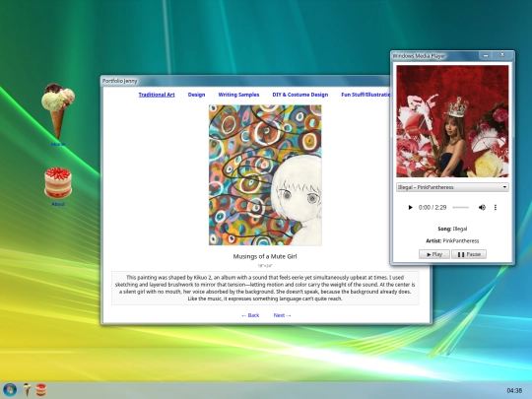Click the Musings of a Mute Girl painting
The width and height of the screenshot is (532, 399).
coord(265,175)
